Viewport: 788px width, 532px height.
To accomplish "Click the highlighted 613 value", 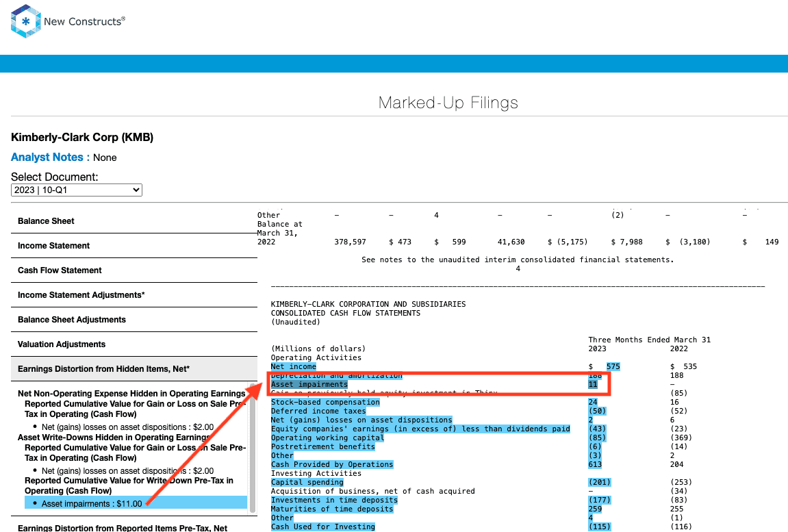I will pyautogui.click(x=595, y=465).
